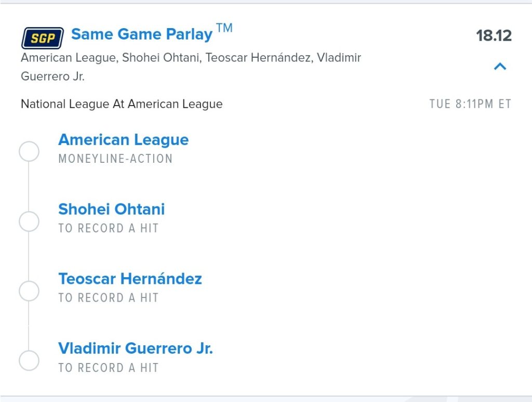532x402 pixels.
Task: Collapse the parlay details chevron
Action: (500, 66)
